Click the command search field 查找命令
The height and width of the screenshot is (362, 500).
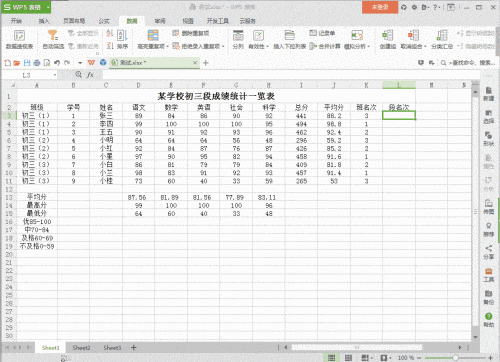tap(468, 63)
